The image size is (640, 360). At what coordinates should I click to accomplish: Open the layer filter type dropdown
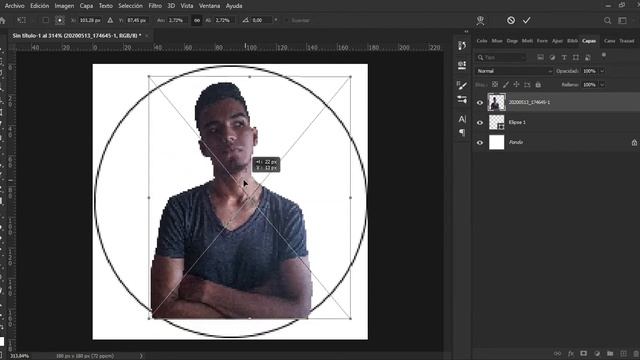click(x=501, y=58)
